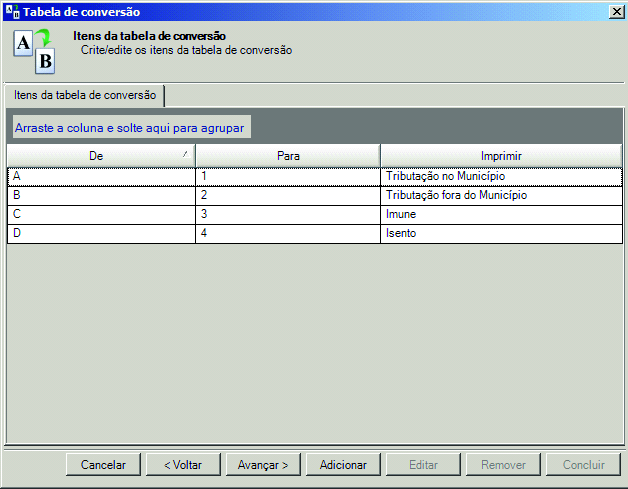Select the Itens da tabela de conversão tab
The height and width of the screenshot is (489, 628).
[x=84, y=95]
